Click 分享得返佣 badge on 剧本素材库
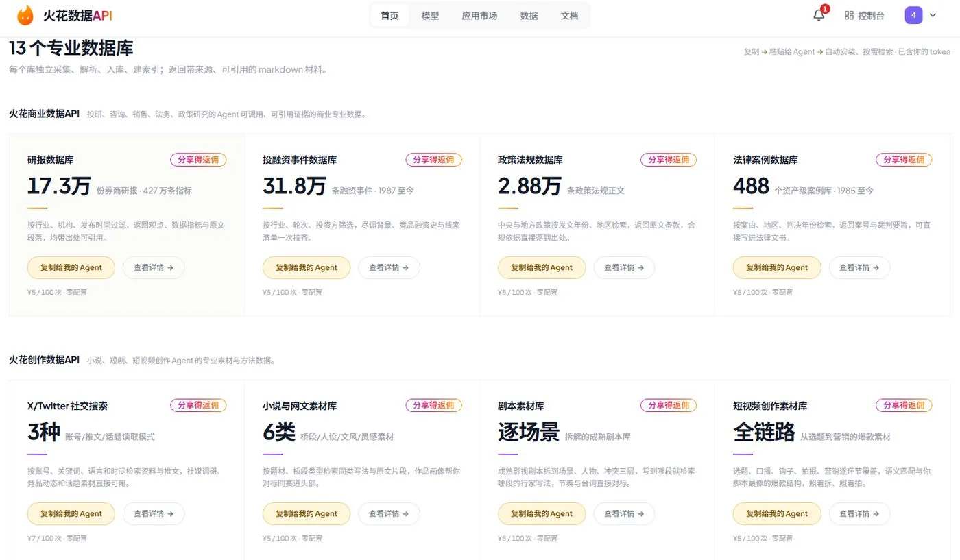The width and height of the screenshot is (960, 560). (x=669, y=405)
